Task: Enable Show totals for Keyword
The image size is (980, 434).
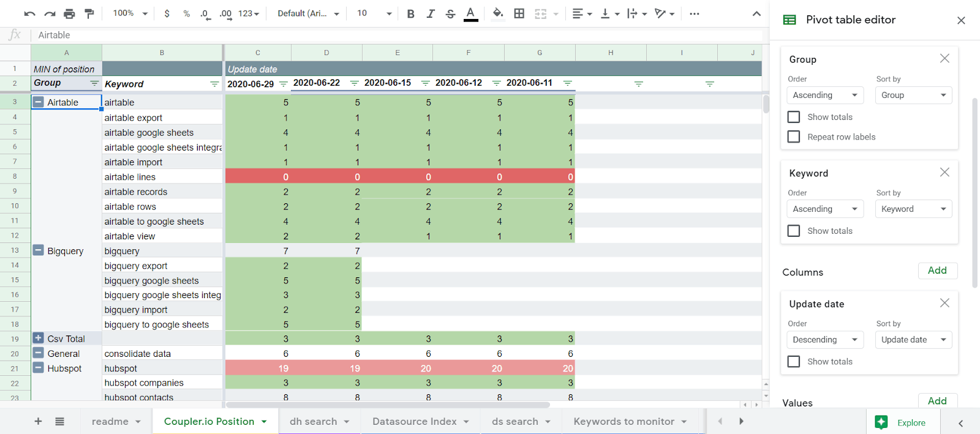Action: pyautogui.click(x=794, y=231)
